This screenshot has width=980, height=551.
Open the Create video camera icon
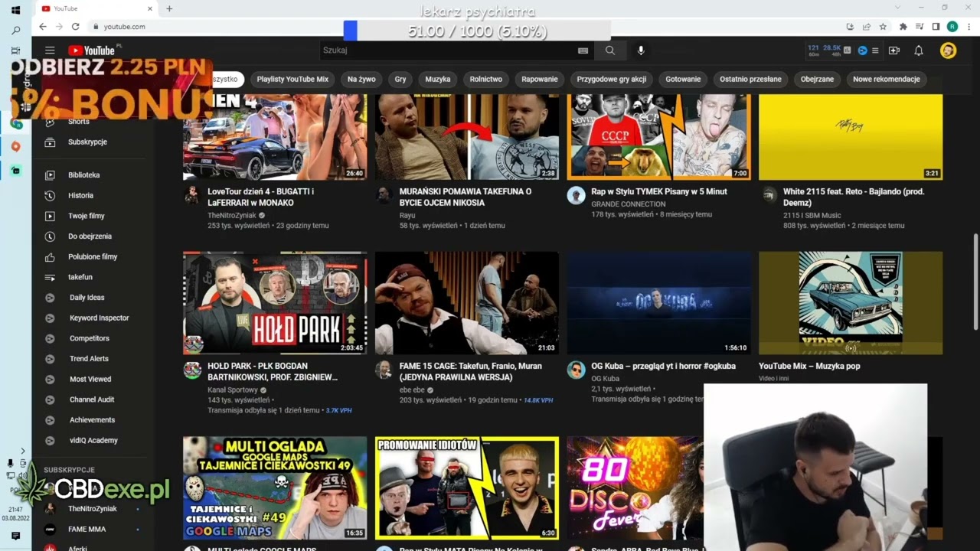click(894, 51)
